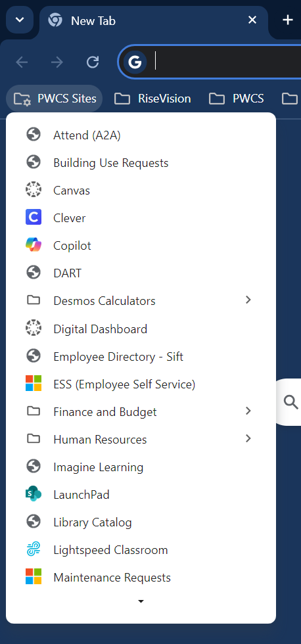The image size is (301, 644).
Task: Open the RiseVision bookmarks folder
Action: coord(152,99)
